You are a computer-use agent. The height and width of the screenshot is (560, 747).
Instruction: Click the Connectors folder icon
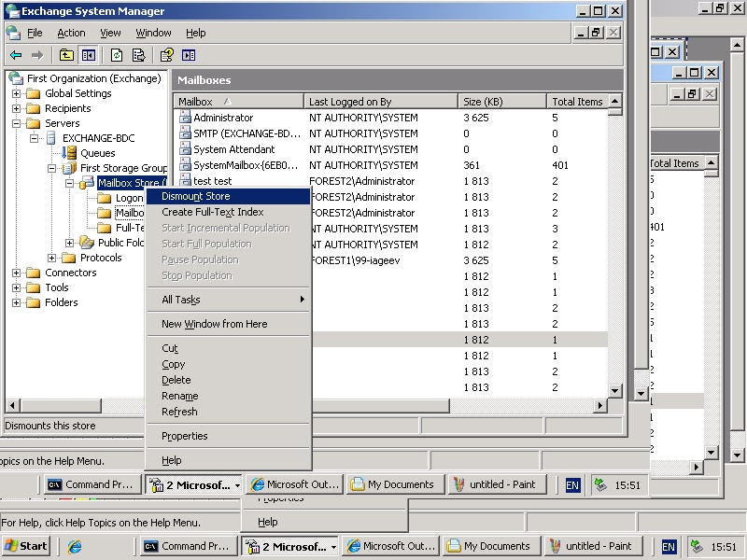(34, 273)
